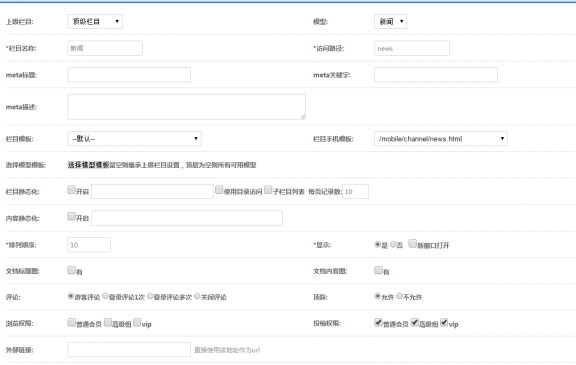
Task: Select 是 radio for 显示
Action: tap(377, 244)
